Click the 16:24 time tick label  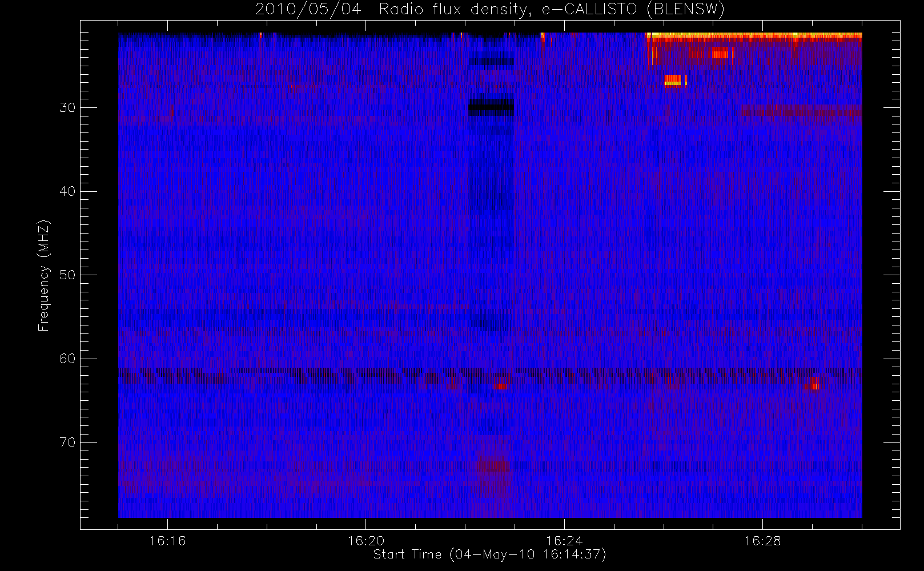[564, 541]
